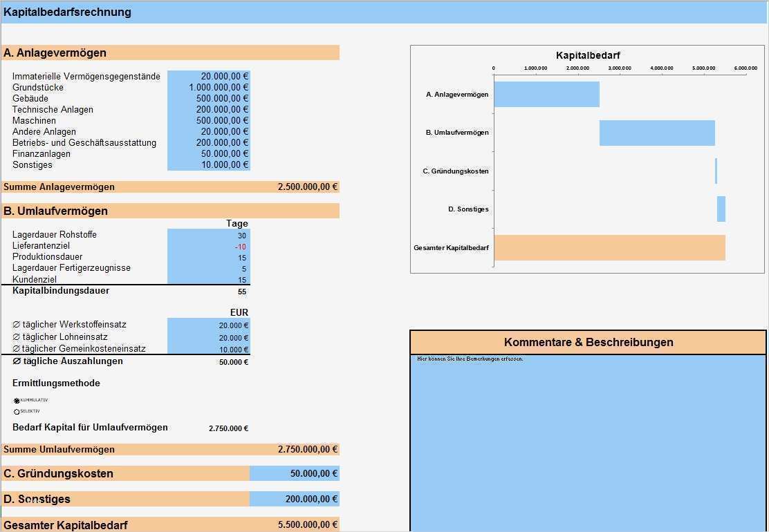
Task: Select the Kundenziel days cell
Action: pos(207,280)
